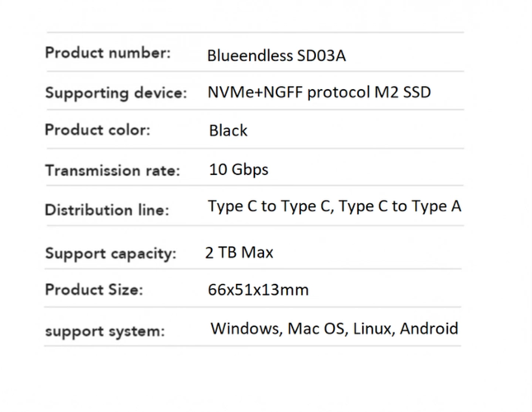
Task: Click the "Support capacity:" label
Action: click(111, 253)
